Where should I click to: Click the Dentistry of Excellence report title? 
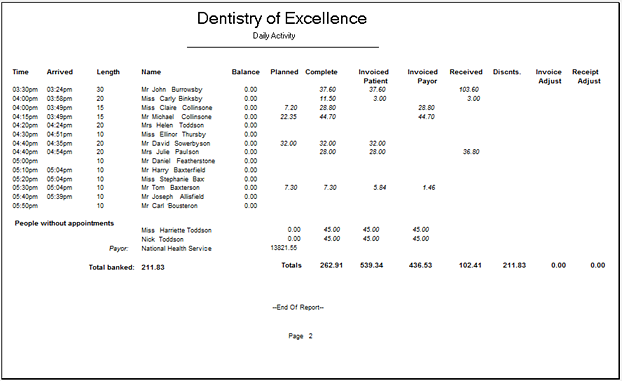point(282,18)
